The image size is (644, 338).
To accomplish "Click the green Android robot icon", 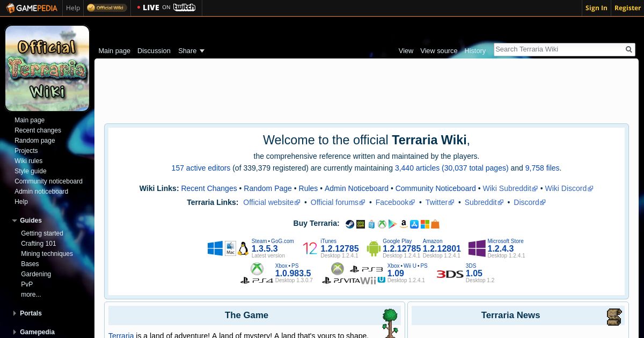I will pyautogui.click(x=374, y=248).
